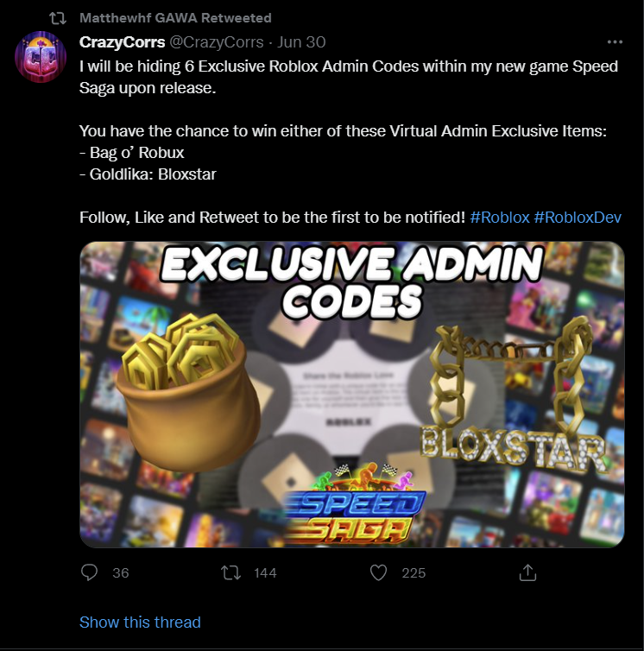Open the reply speech bubble icon

[89, 572]
